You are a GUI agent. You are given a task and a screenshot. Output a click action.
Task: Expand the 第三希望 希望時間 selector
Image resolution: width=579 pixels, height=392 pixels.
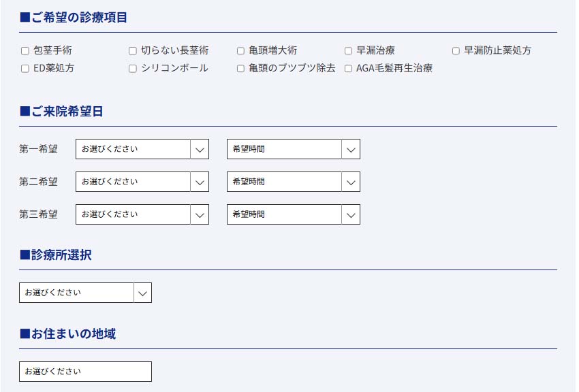tap(284, 214)
